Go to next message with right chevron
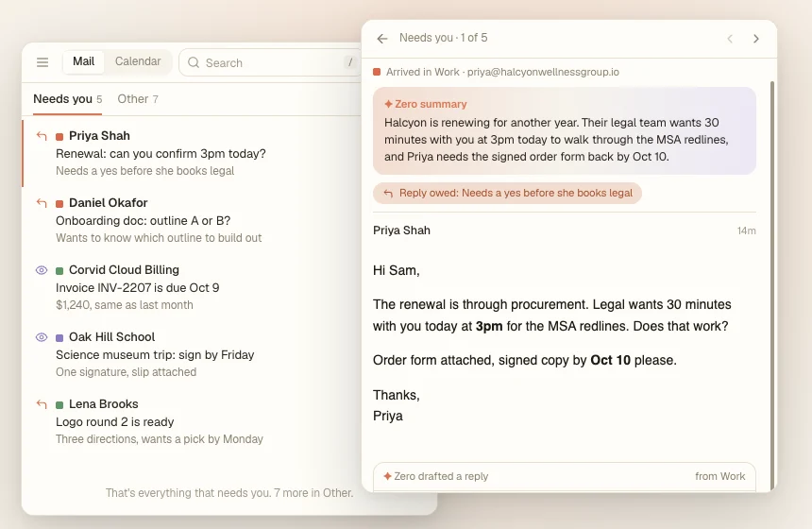The height and width of the screenshot is (529, 812). point(756,39)
